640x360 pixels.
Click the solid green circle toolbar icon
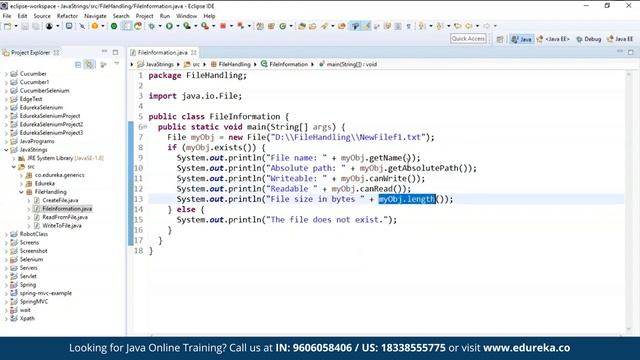pyautogui.click(x=114, y=26)
